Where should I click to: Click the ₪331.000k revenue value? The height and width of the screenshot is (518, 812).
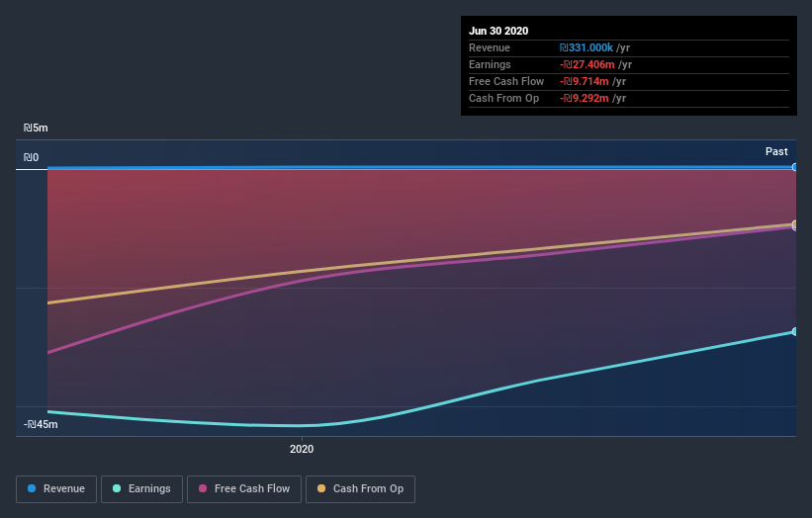coord(586,47)
